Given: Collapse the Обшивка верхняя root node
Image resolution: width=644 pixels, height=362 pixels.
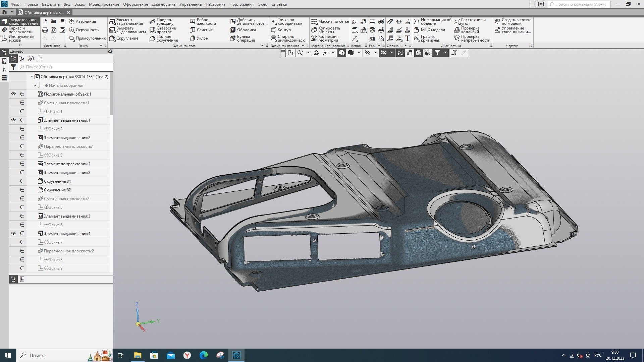Looking at the screenshot, I should [x=32, y=77].
